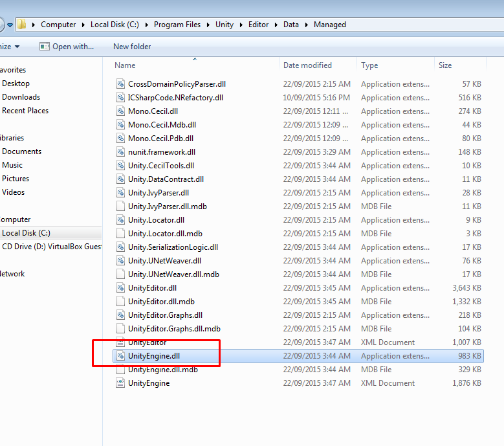Viewport: 504px width, 446px height.
Task: Go to Data folder in breadcrumb
Action: (291, 25)
